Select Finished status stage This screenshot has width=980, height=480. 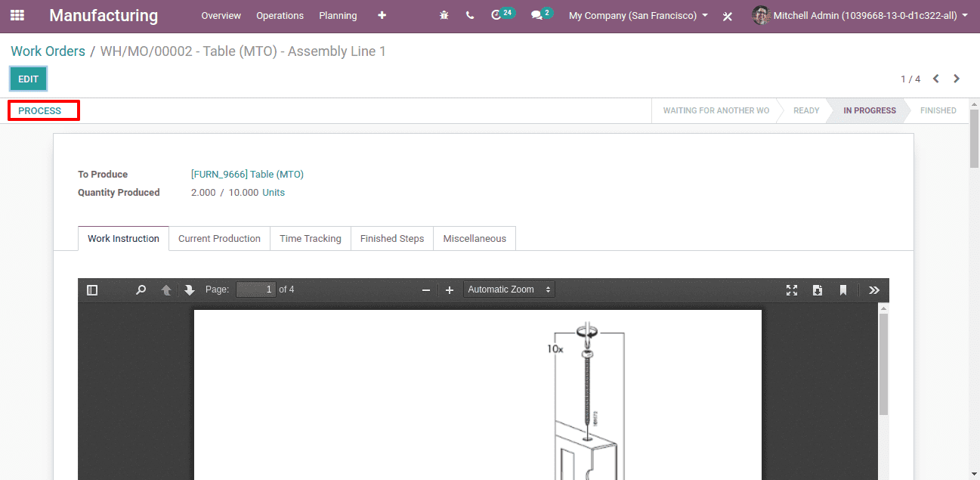tap(938, 110)
